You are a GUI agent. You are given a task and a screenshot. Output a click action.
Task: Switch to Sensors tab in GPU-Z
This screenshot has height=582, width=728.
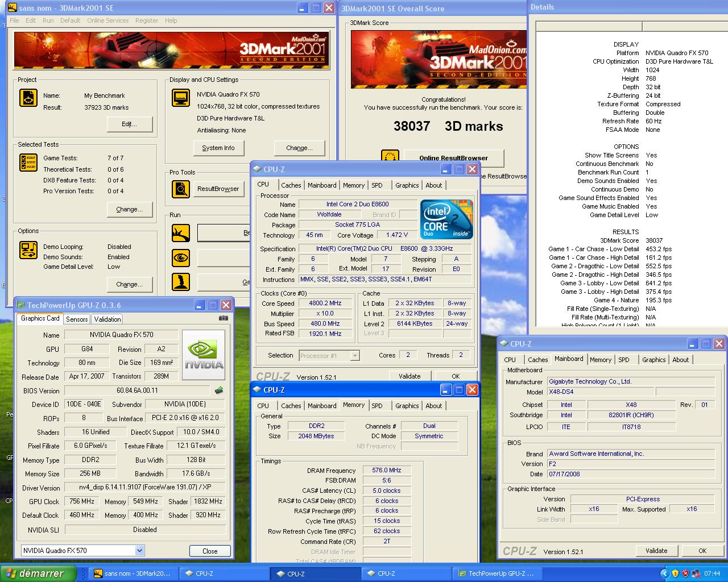pyautogui.click(x=77, y=319)
